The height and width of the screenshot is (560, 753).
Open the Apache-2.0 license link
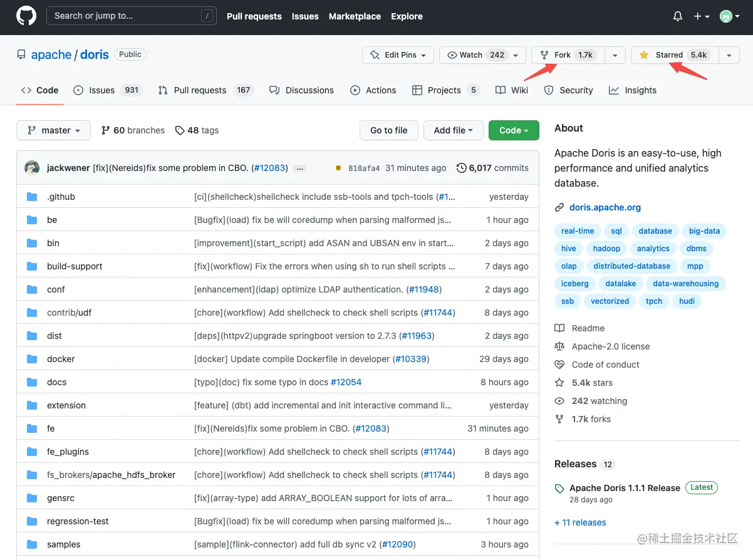(602, 346)
